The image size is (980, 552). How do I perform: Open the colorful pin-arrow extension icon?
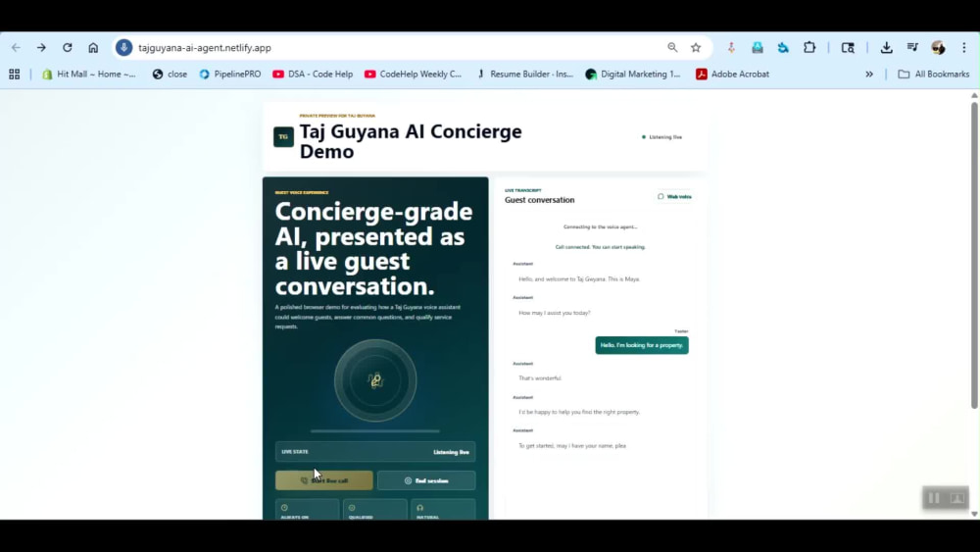pos(731,47)
